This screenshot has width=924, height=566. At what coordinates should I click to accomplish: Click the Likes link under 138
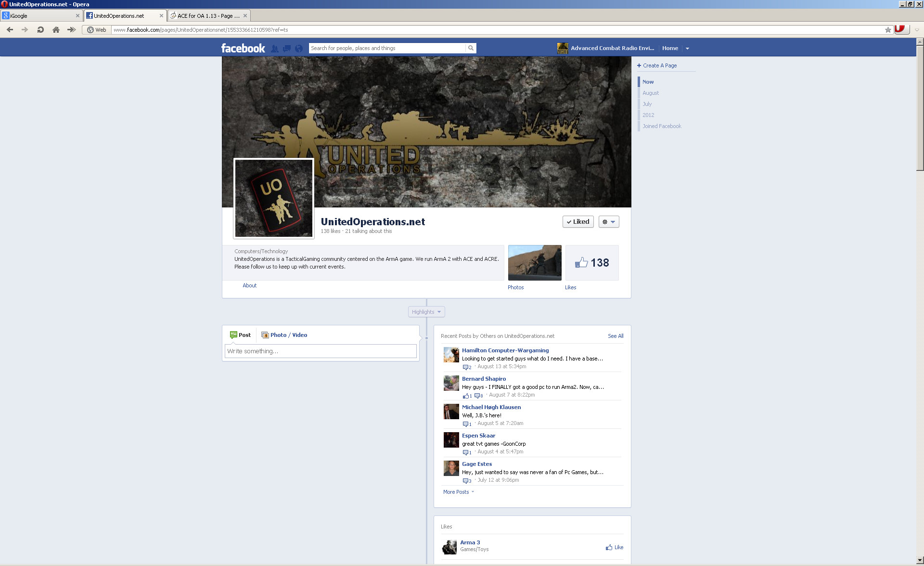pyautogui.click(x=570, y=287)
